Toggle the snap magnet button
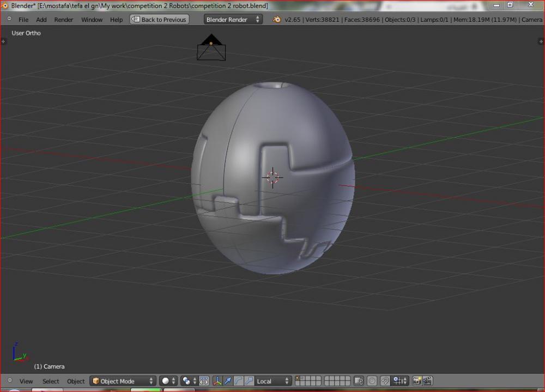 click(385, 381)
